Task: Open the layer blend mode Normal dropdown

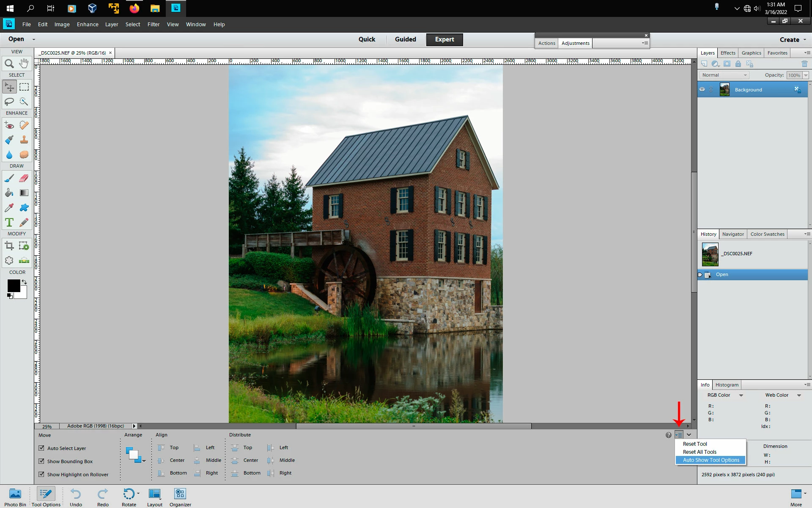Action: [x=724, y=75]
